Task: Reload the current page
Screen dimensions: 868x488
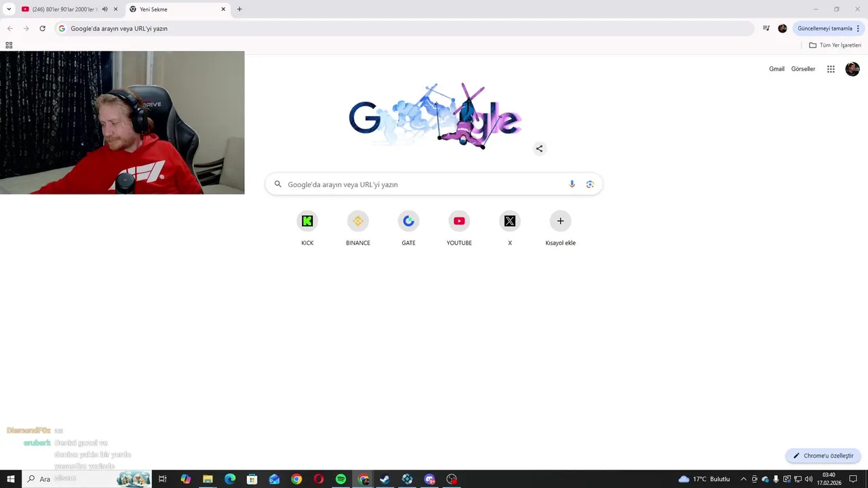Action: click(x=42, y=28)
